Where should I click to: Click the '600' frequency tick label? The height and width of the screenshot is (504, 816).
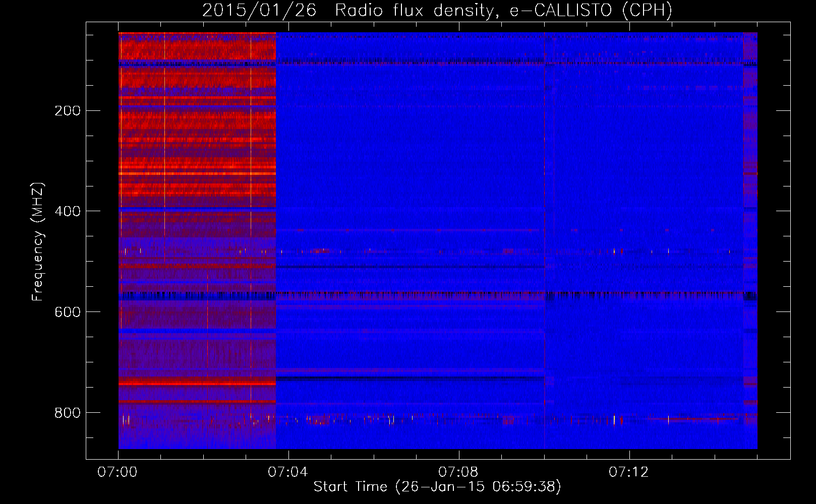(x=68, y=312)
